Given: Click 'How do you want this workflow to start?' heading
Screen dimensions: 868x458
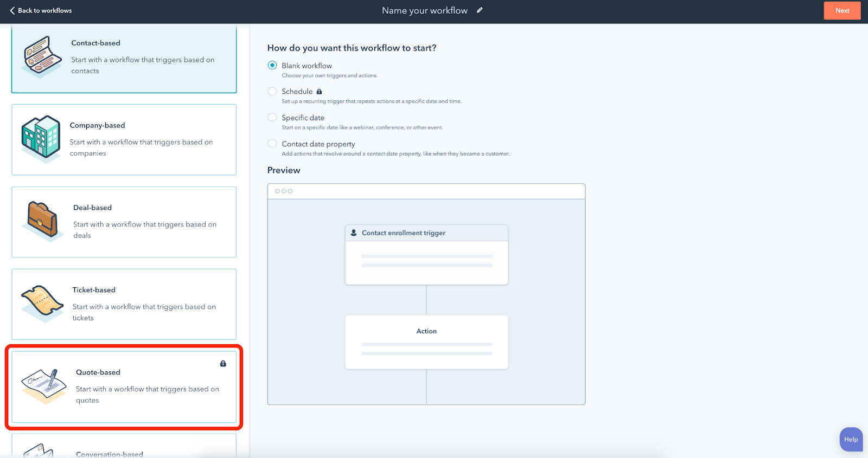Looking at the screenshot, I should 352,48.
